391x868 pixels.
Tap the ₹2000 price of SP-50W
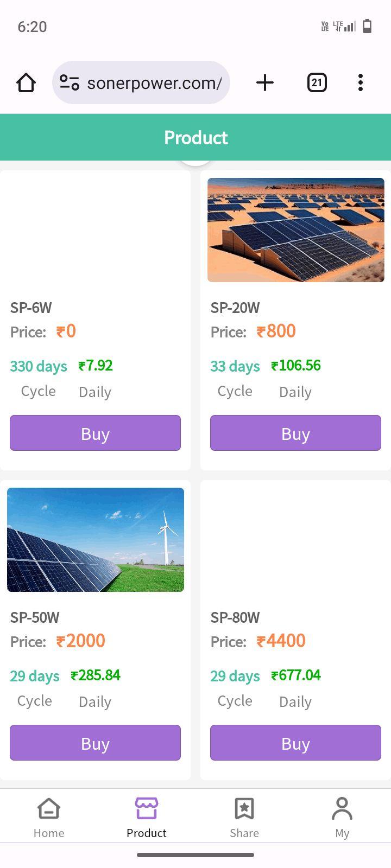(81, 641)
